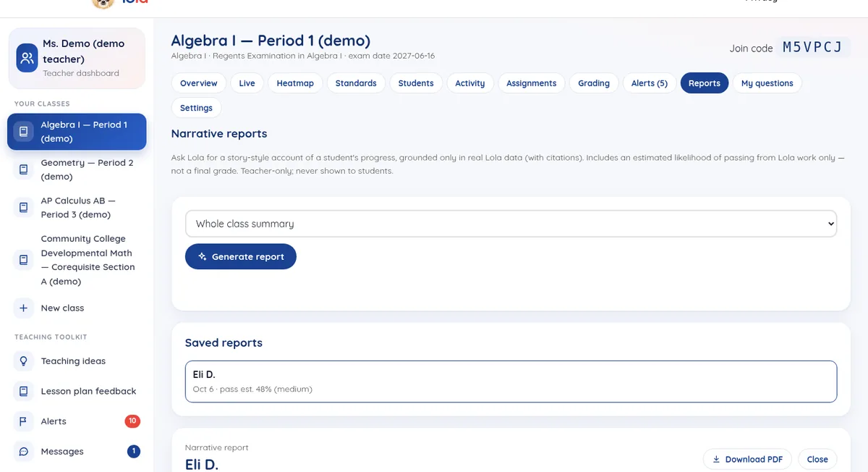This screenshot has width=868, height=472.
Task: Click the Algebra I — Period 1 (demo) heading
Action: click(x=271, y=40)
